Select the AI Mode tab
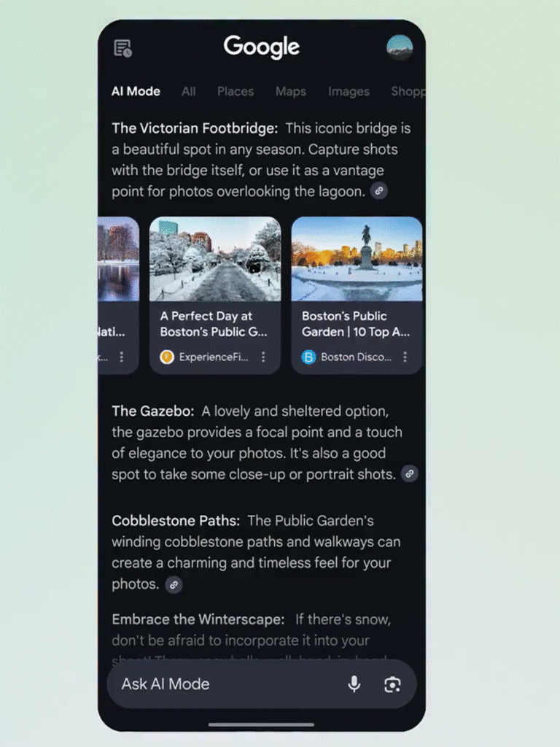 point(136,91)
